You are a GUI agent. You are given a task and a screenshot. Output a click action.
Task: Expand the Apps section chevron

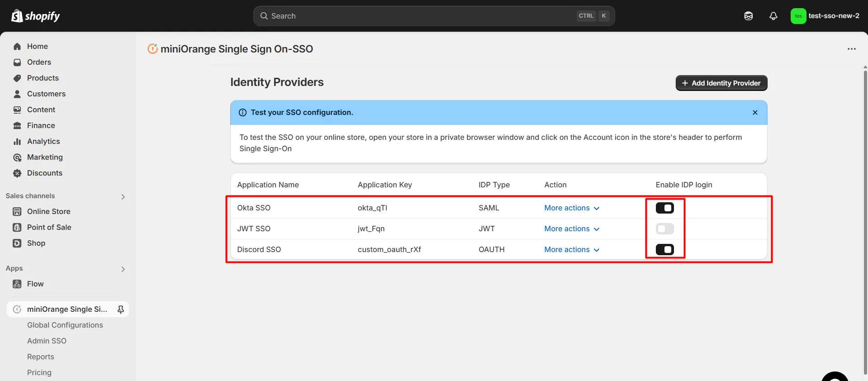pyautogui.click(x=123, y=269)
